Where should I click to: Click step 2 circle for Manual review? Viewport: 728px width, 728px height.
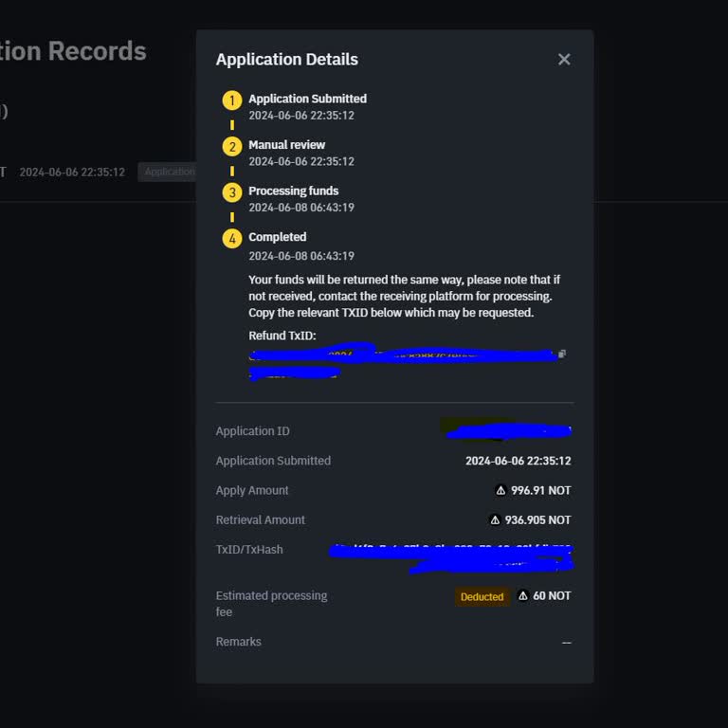(232, 147)
